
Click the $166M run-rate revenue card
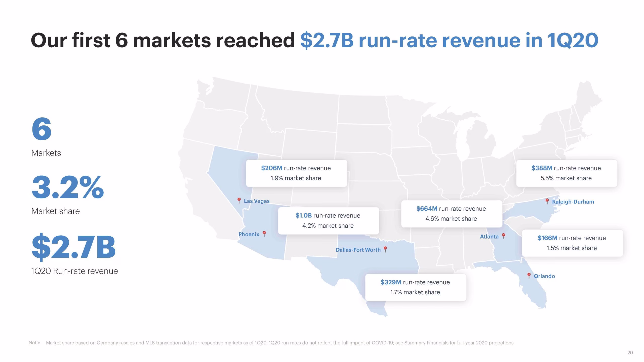pos(572,243)
